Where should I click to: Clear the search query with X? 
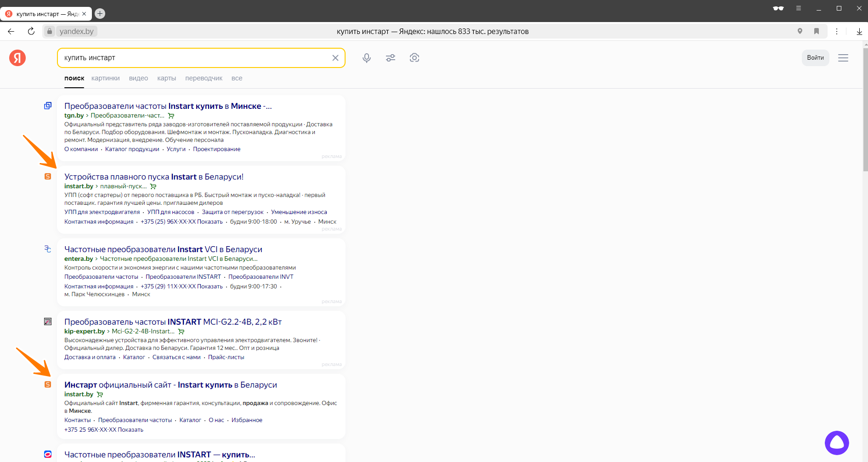[335, 58]
